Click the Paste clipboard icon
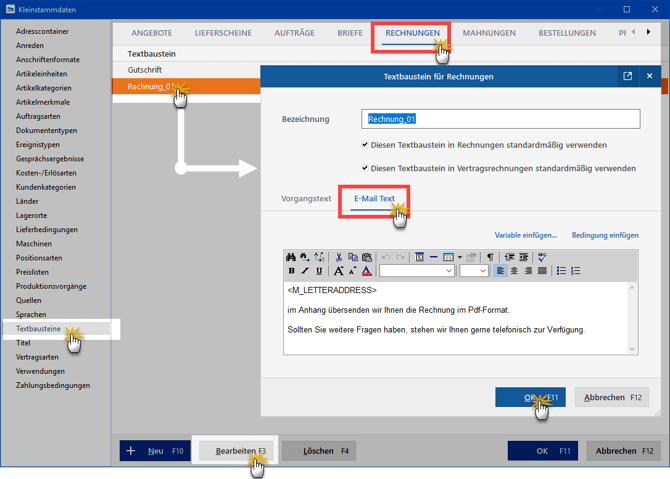The width and height of the screenshot is (670, 479). tap(367, 257)
